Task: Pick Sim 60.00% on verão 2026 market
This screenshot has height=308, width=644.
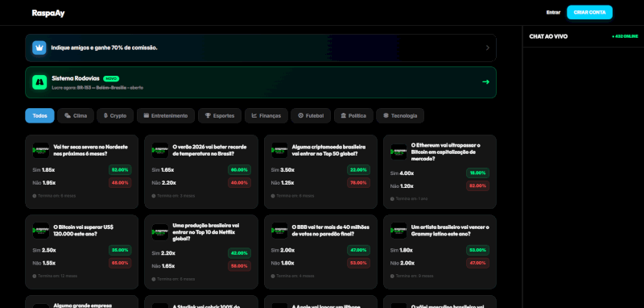Action: [239, 170]
